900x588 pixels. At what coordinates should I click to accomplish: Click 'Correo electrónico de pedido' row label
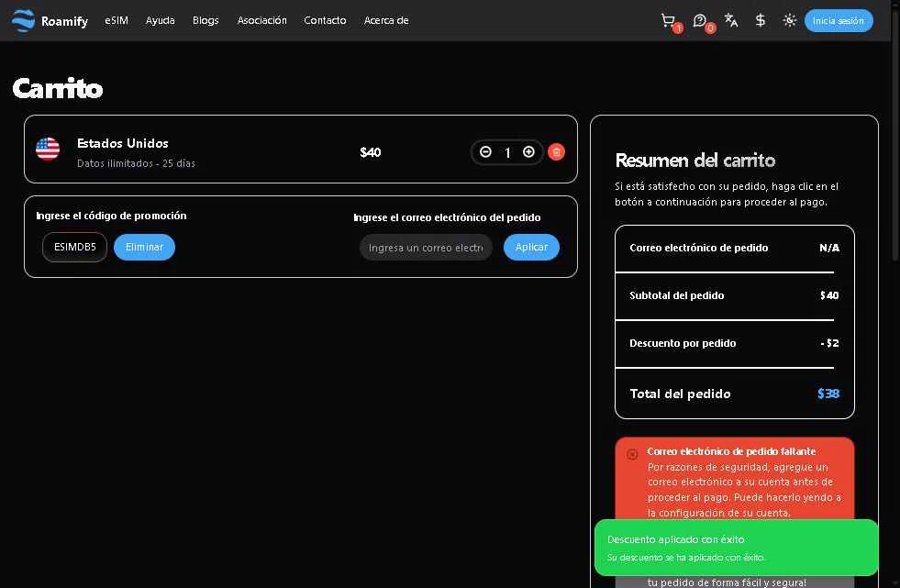click(x=698, y=248)
